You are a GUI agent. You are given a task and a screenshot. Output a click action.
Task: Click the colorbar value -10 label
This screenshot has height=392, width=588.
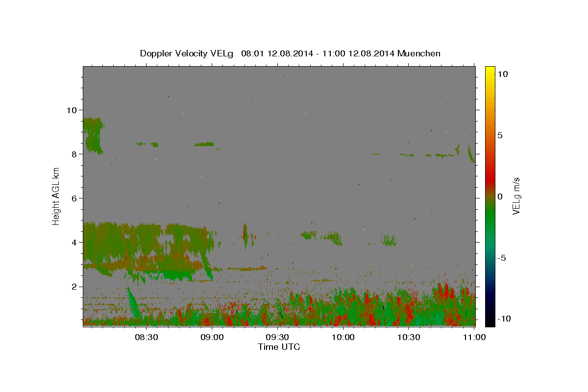[x=503, y=318]
